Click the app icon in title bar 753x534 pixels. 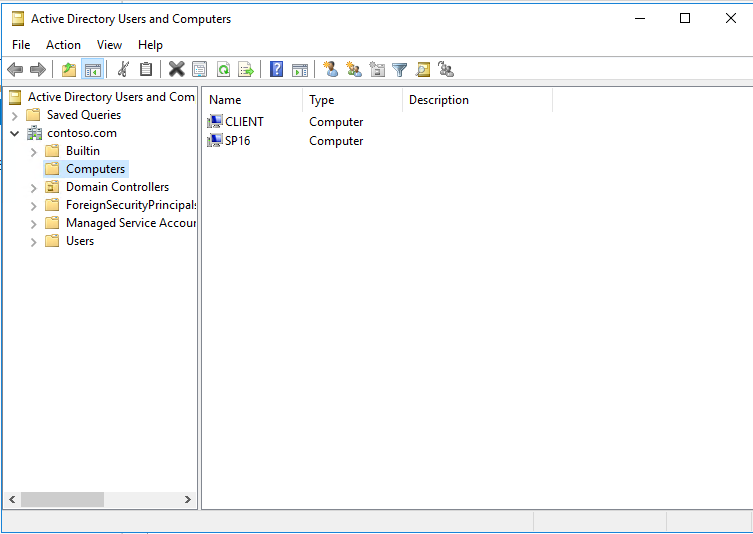(x=18, y=19)
